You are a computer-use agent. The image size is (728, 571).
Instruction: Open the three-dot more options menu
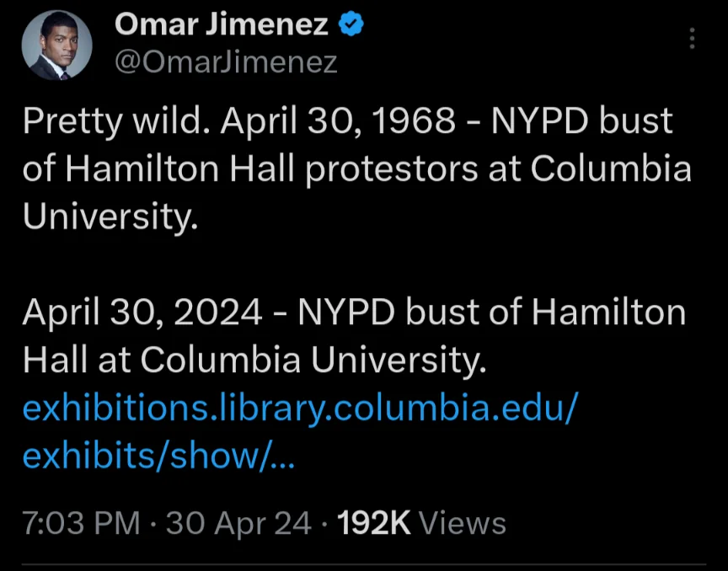[692, 39]
